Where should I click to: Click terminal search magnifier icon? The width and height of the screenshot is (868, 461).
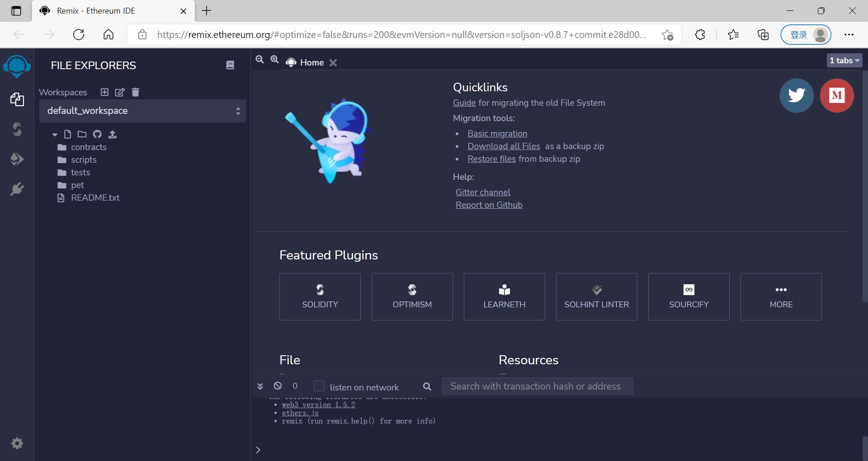coord(427,386)
